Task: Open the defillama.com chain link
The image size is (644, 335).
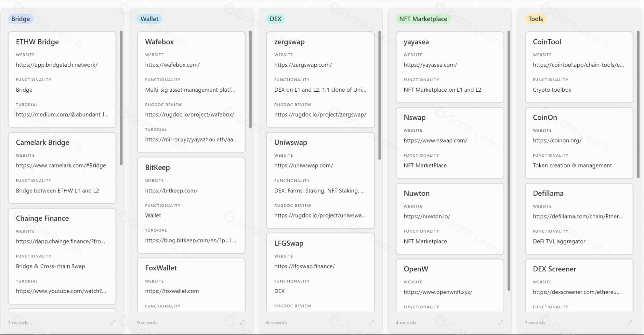Action: [578, 216]
